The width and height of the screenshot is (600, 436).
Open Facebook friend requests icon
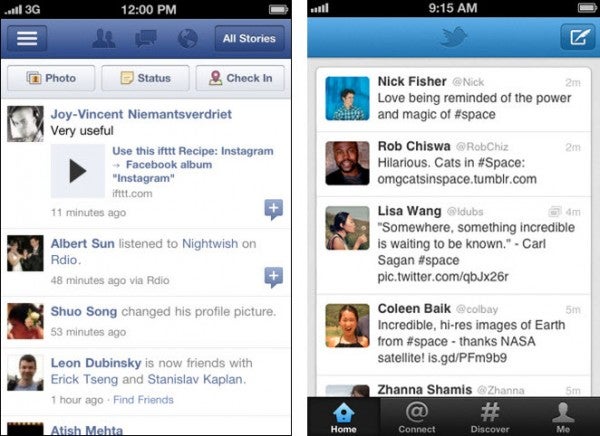pos(103,38)
